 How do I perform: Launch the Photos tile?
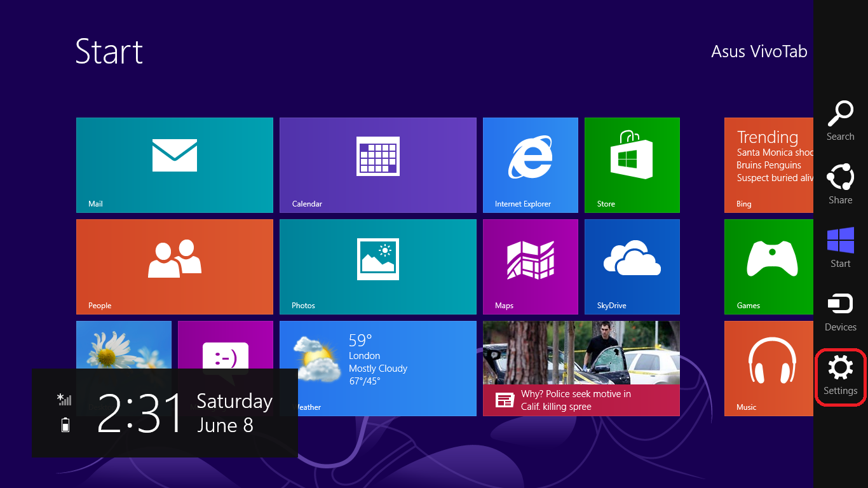point(377,266)
